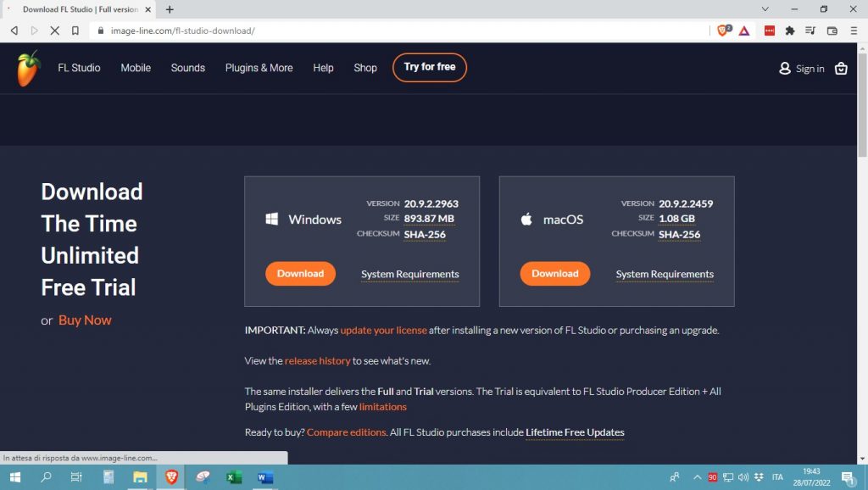Download FL Studio for Windows

point(300,274)
